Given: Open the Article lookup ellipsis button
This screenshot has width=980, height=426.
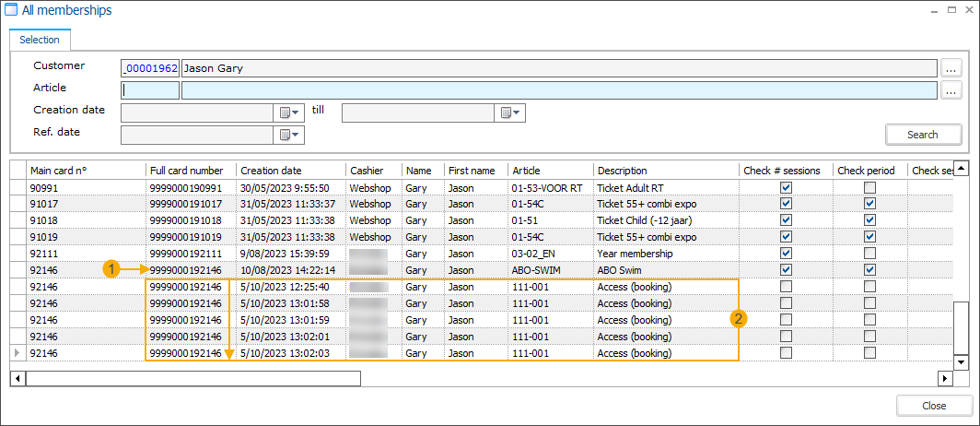Looking at the screenshot, I should pyautogui.click(x=951, y=89).
